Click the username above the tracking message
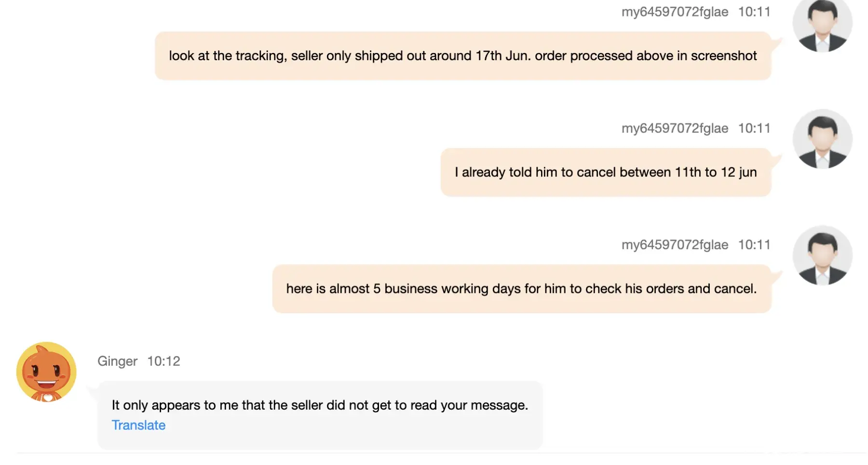 [675, 12]
